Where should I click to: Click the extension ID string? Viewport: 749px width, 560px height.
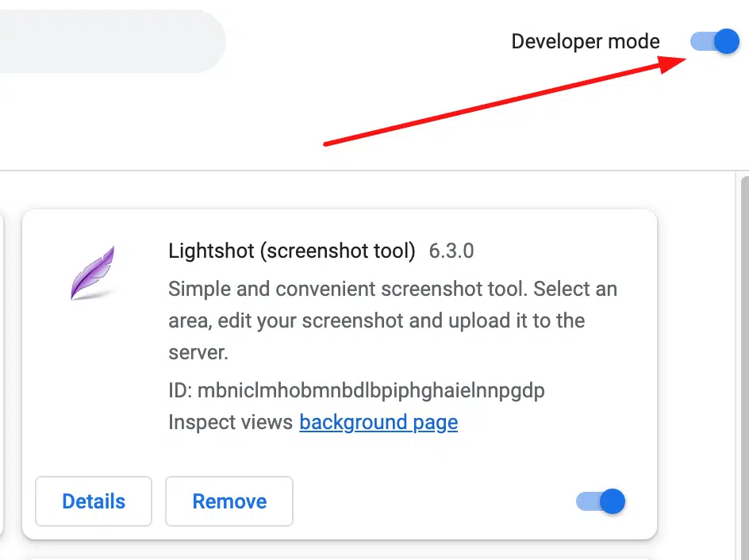click(x=371, y=390)
